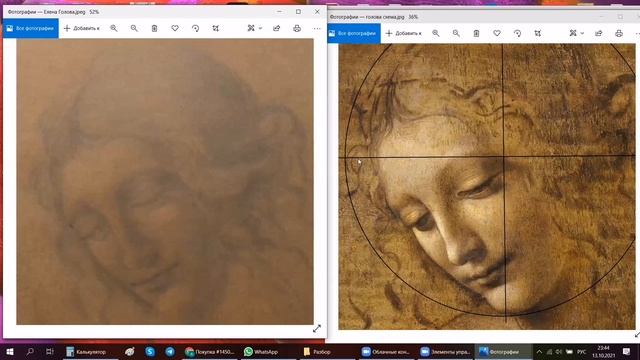Share the photo from the left window
The image size is (640, 360).
coord(277,28)
